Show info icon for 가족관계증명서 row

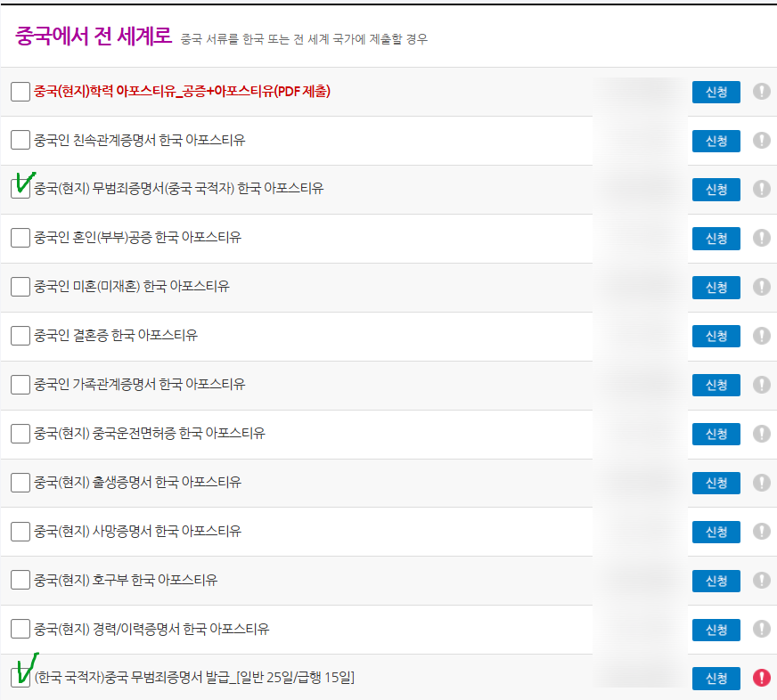point(762,385)
